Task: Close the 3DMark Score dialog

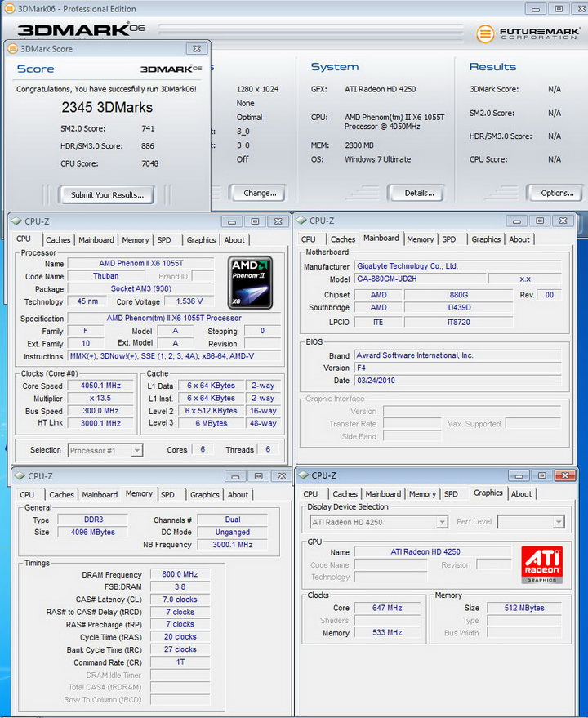Action: pos(197,48)
